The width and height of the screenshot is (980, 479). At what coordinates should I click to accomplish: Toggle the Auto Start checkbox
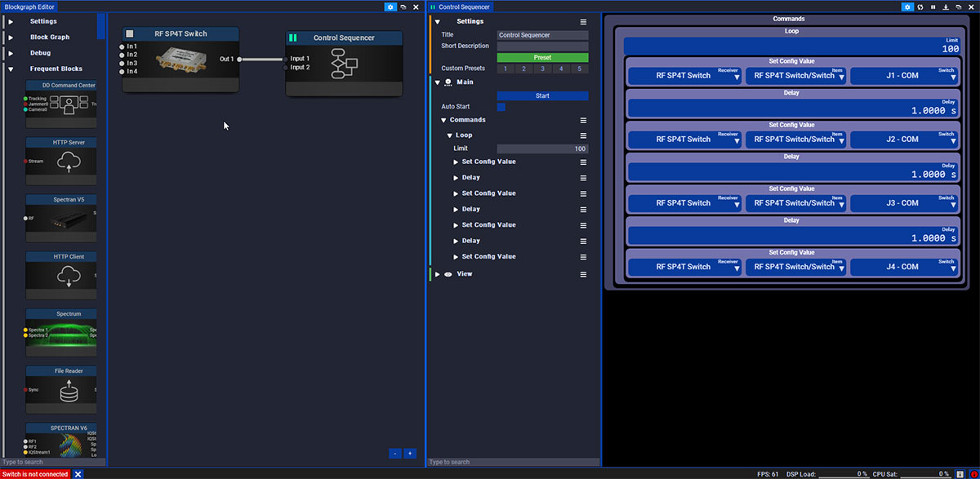pos(501,107)
